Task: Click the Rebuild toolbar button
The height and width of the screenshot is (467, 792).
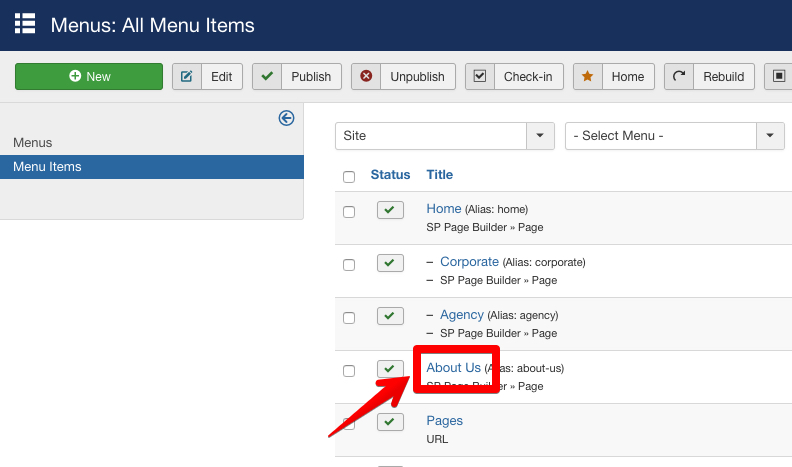Action: pyautogui.click(x=710, y=77)
